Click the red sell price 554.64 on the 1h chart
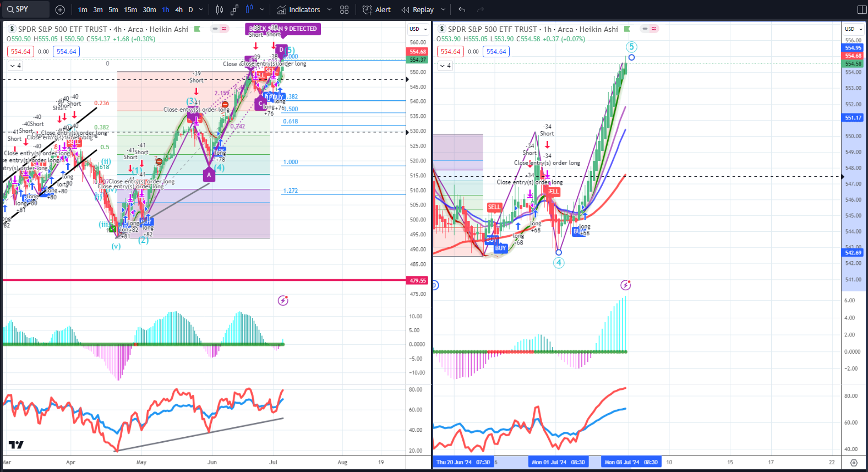868x472 pixels. tap(451, 52)
